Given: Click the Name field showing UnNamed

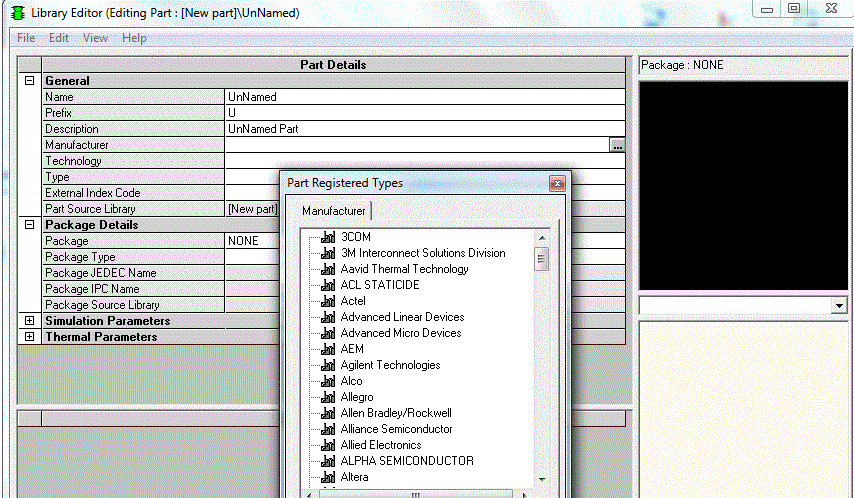Looking at the screenshot, I should coord(425,97).
